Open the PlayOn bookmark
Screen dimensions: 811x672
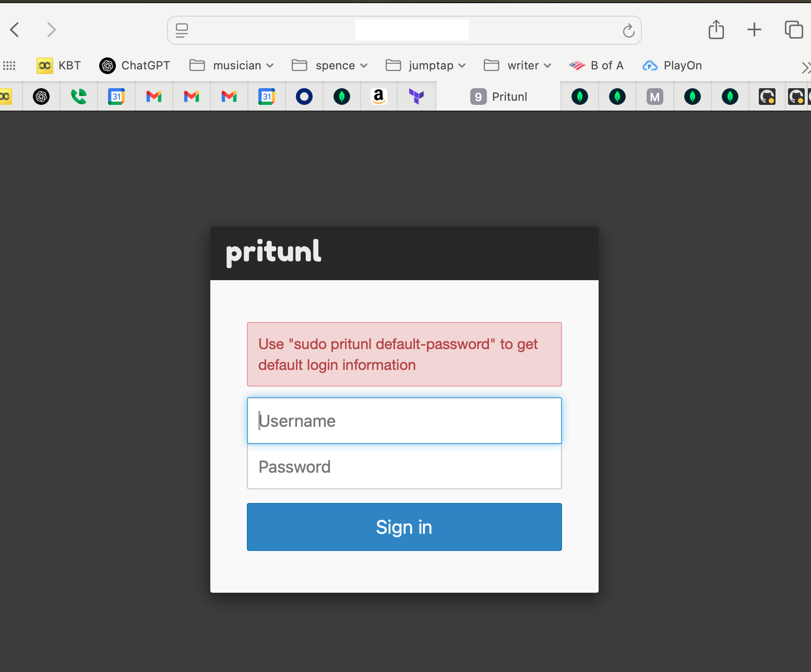click(672, 66)
